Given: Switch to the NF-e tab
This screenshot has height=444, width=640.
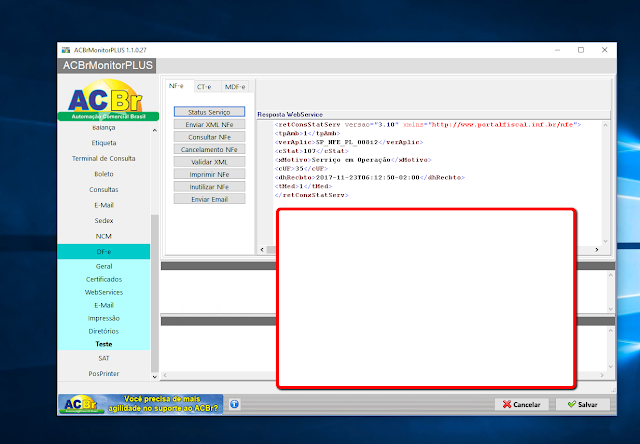Looking at the screenshot, I should pos(176,86).
